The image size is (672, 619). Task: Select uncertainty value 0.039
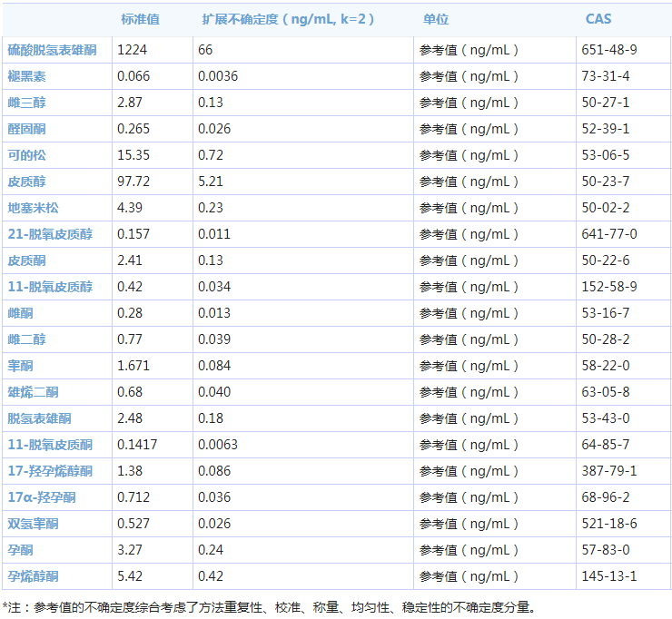click(x=213, y=339)
